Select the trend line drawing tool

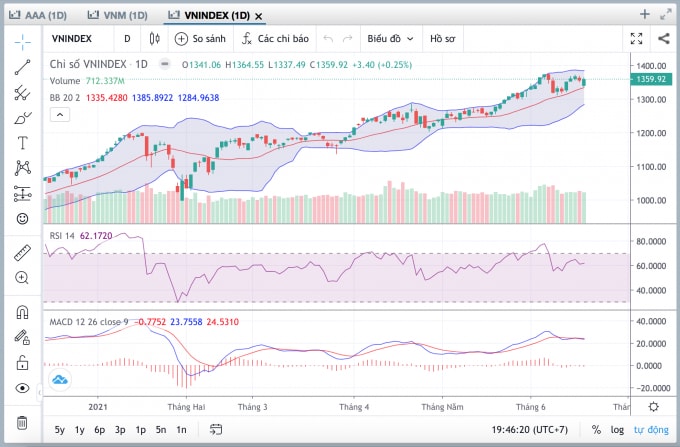coord(23,67)
